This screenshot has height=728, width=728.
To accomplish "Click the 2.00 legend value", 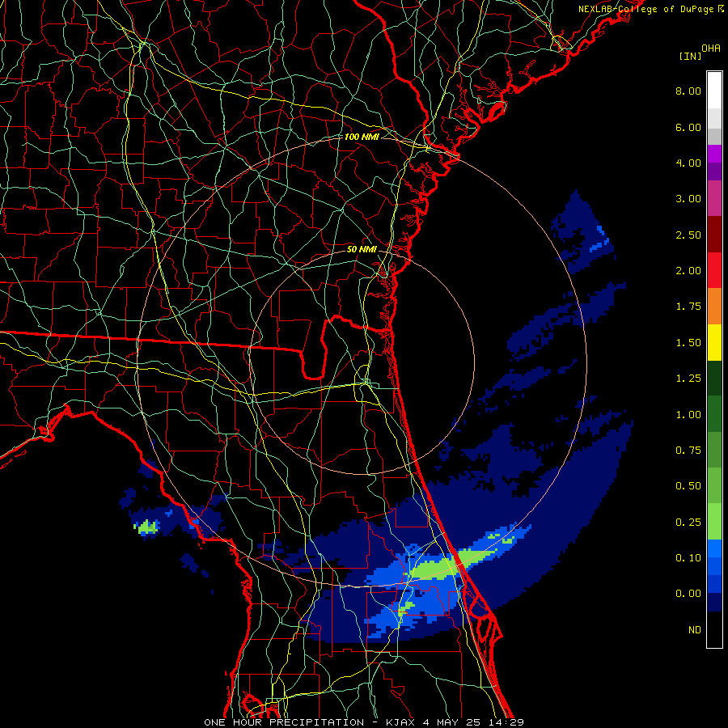I will click(688, 271).
